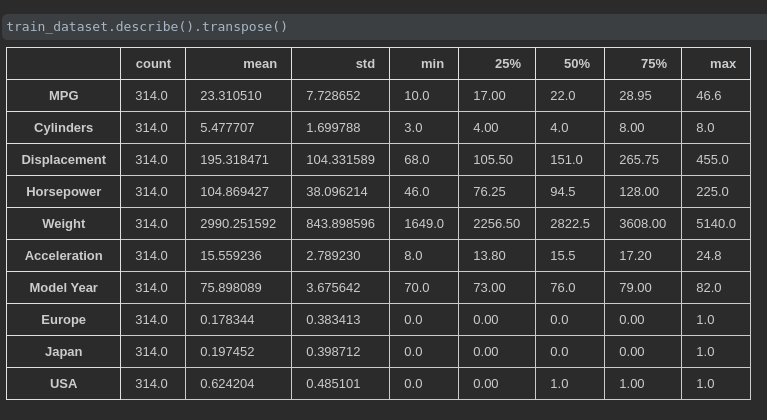Image resolution: width=767 pixels, height=420 pixels.
Task: Click the Japan row label
Action: point(64,352)
